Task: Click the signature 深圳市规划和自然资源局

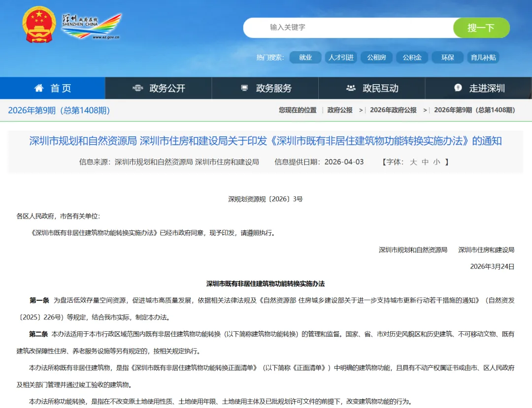Action: [413, 250]
